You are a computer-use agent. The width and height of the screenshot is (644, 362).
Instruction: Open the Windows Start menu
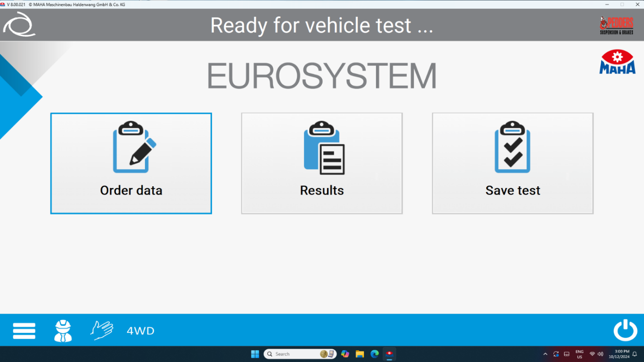coord(255,354)
